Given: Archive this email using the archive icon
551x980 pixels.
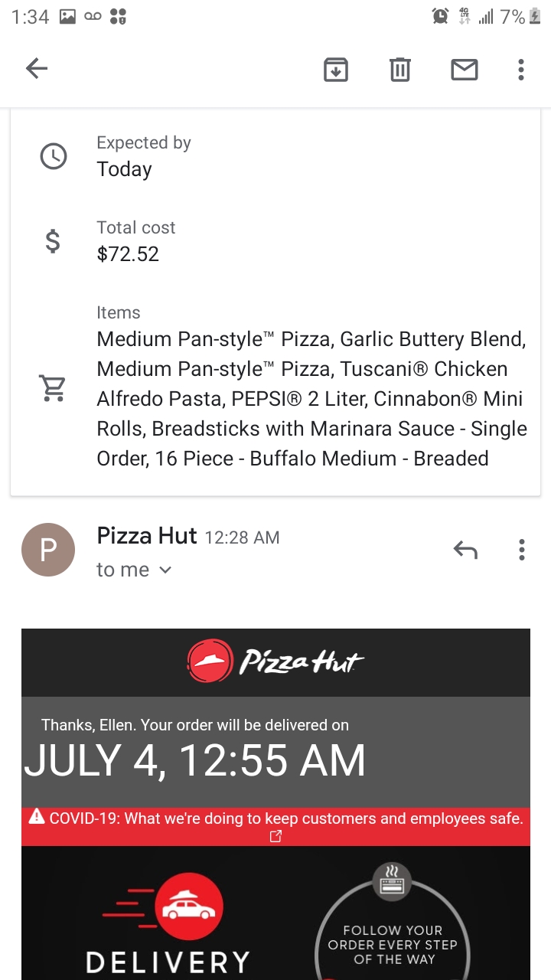Looking at the screenshot, I should pyautogui.click(x=335, y=70).
